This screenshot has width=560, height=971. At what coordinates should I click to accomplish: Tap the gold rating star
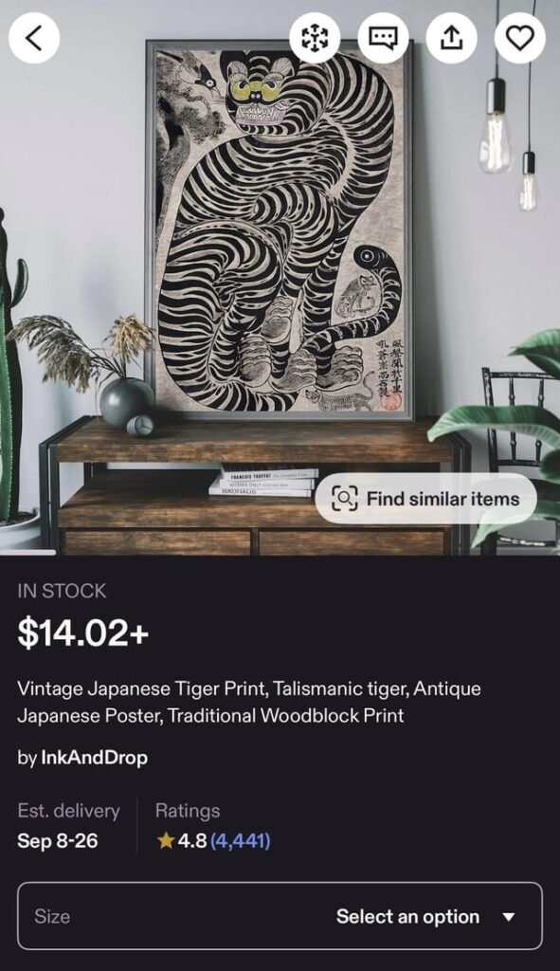coord(165,840)
